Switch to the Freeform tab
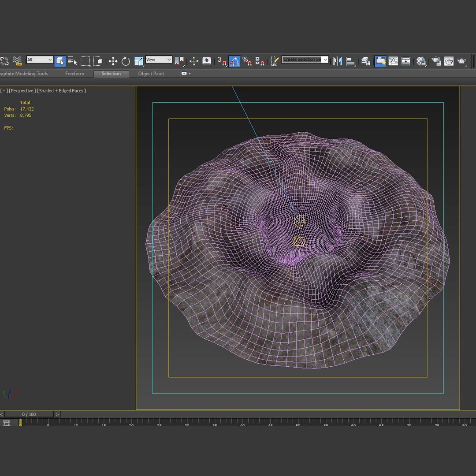This screenshot has height=476, width=476. coord(74,74)
